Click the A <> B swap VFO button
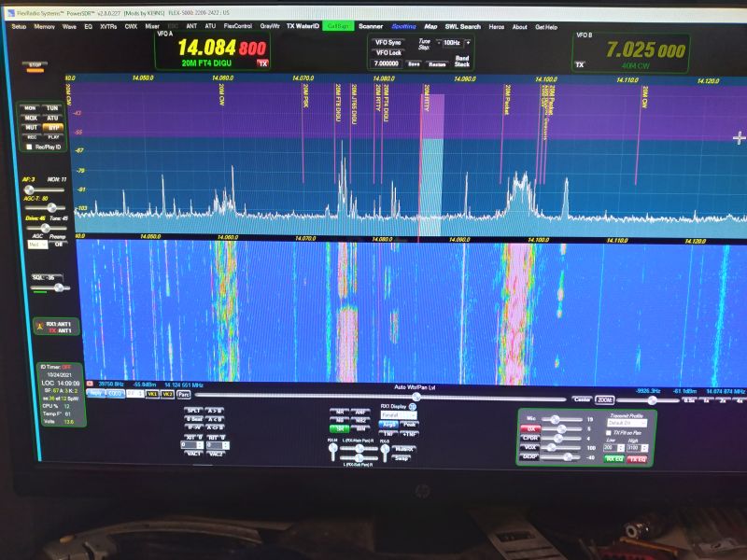The image size is (747, 560). 215,427
